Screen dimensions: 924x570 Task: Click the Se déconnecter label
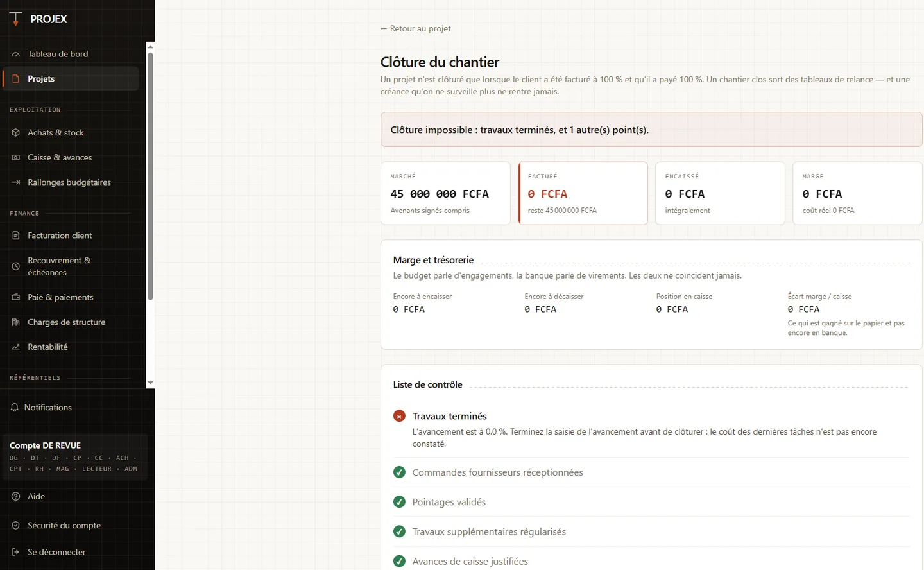tap(56, 552)
